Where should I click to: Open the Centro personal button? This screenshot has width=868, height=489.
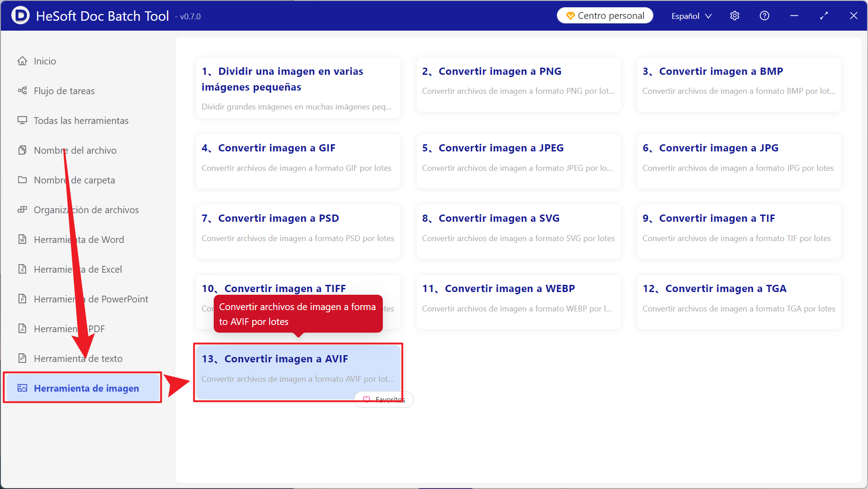coord(605,16)
